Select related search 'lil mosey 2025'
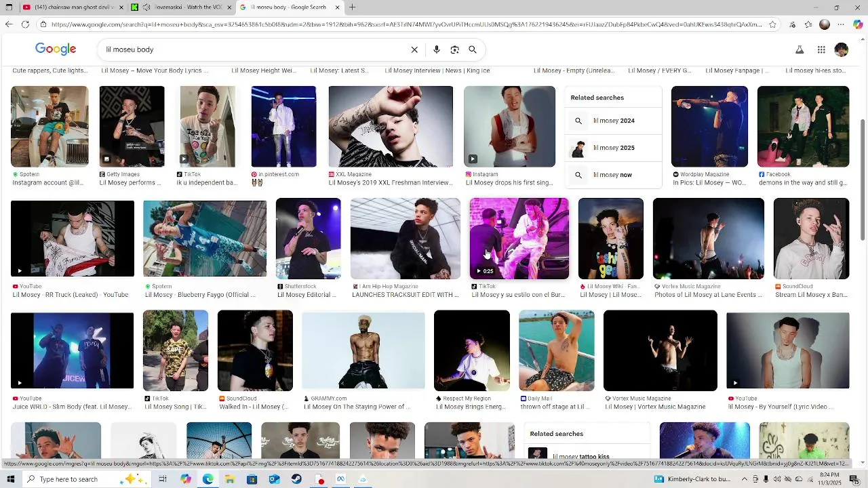 point(613,148)
